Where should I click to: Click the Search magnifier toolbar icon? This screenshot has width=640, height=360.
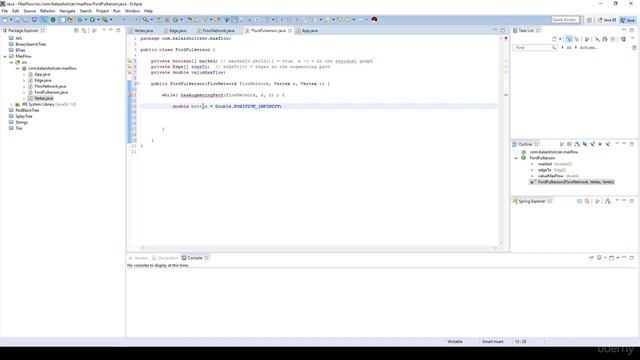tap(145, 20)
